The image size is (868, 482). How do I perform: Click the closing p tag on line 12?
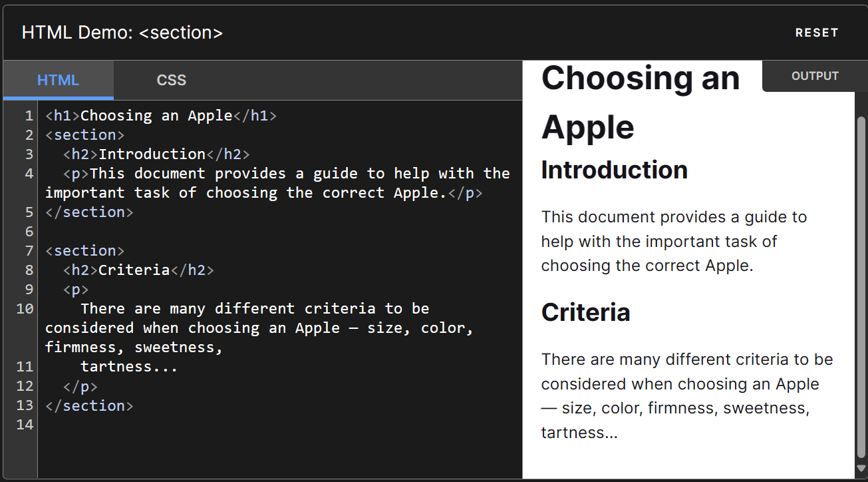click(x=80, y=386)
